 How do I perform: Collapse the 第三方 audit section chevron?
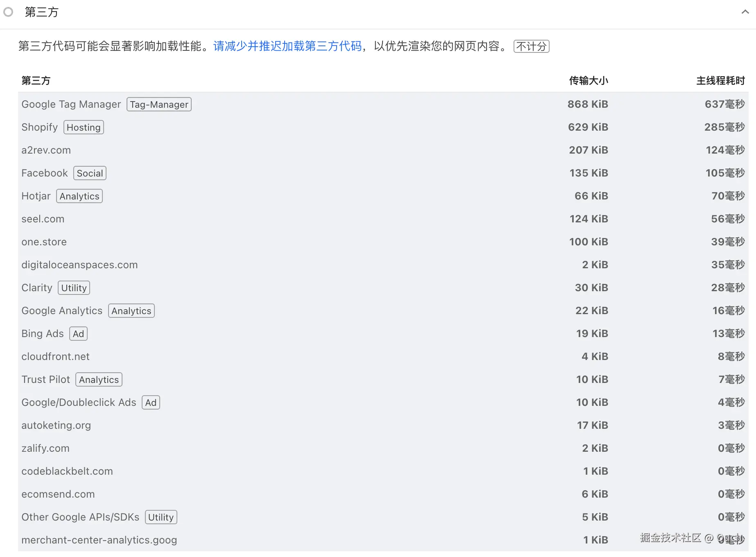pyautogui.click(x=745, y=12)
